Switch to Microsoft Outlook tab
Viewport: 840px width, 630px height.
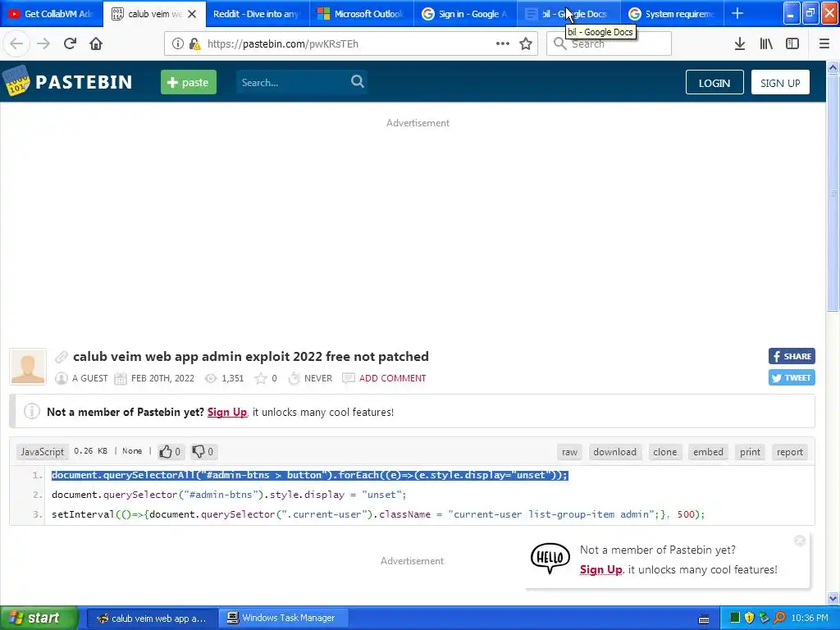(362, 14)
